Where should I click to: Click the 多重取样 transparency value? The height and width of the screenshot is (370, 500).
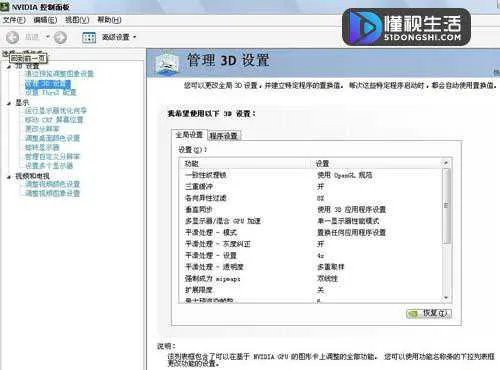(x=331, y=267)
